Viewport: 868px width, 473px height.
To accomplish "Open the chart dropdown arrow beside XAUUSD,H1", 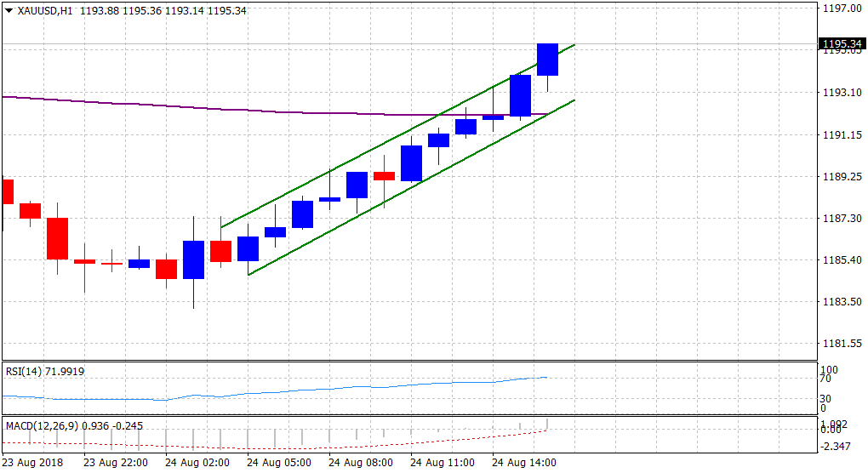I will [x=9, y=11].
